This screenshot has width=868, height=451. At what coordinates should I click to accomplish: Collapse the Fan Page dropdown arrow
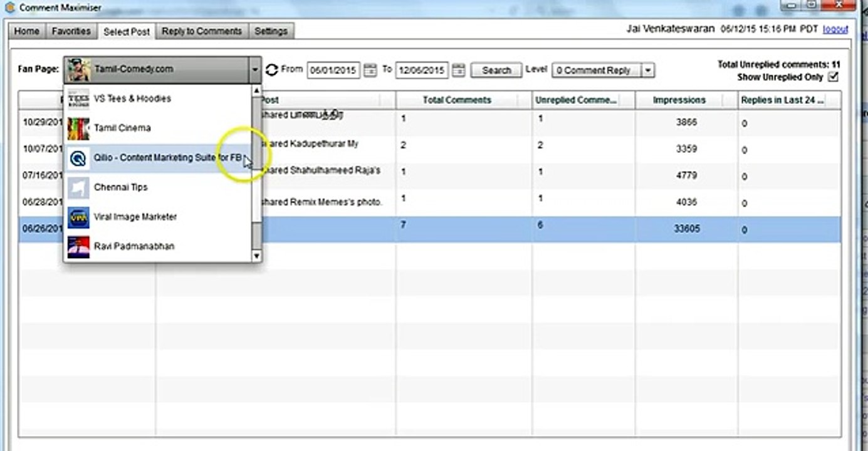point(254,70)
